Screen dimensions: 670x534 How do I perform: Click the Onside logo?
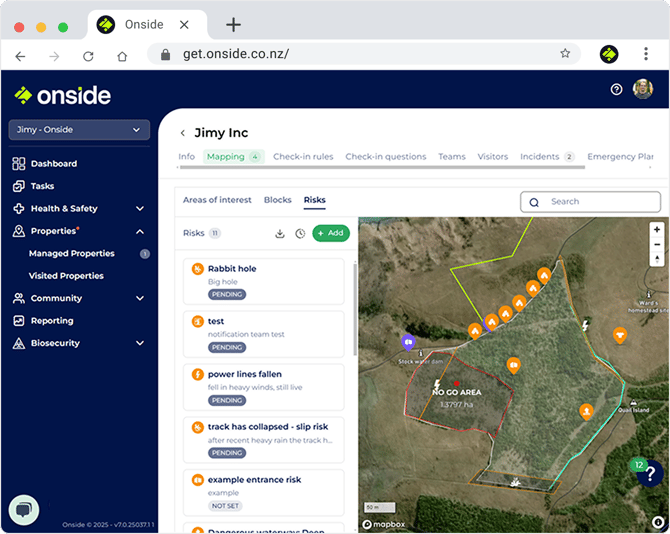pyautogui.click(x=63, y=95)
